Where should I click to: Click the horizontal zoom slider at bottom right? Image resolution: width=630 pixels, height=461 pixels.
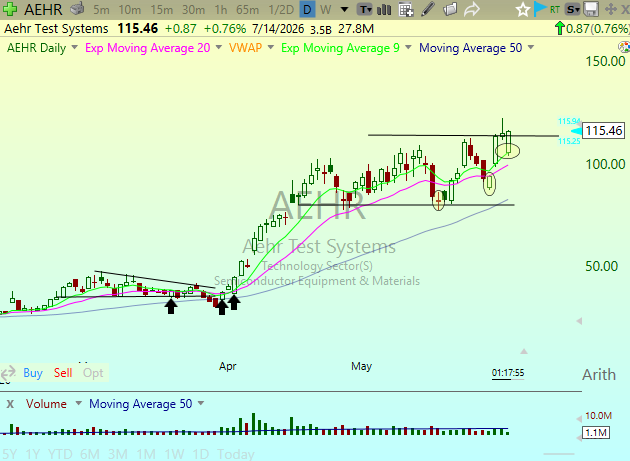(558, 454)
